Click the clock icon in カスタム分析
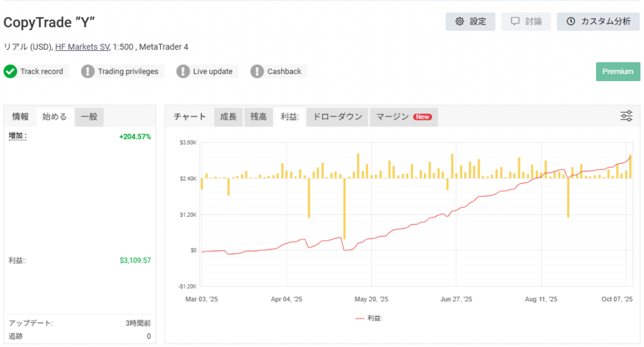644x347 pixels. pos(570,21)
